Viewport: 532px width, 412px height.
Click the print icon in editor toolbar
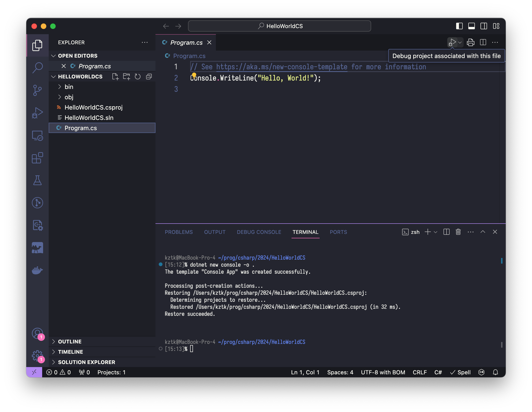pos(471,42)
